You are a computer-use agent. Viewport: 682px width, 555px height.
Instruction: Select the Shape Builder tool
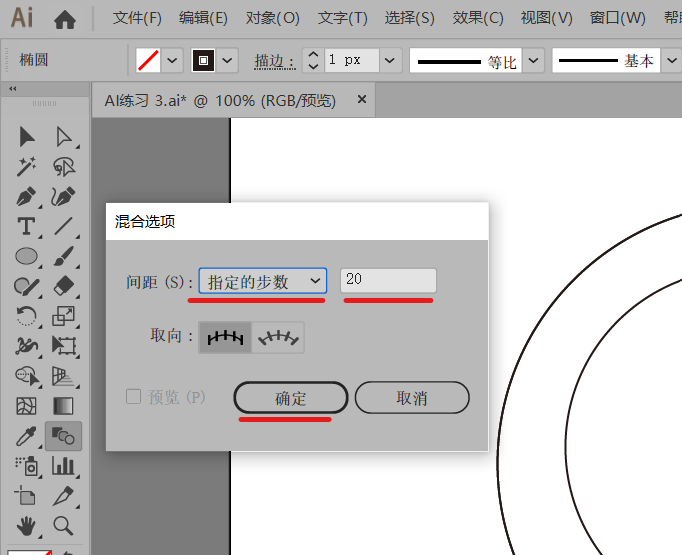(27, 376)
